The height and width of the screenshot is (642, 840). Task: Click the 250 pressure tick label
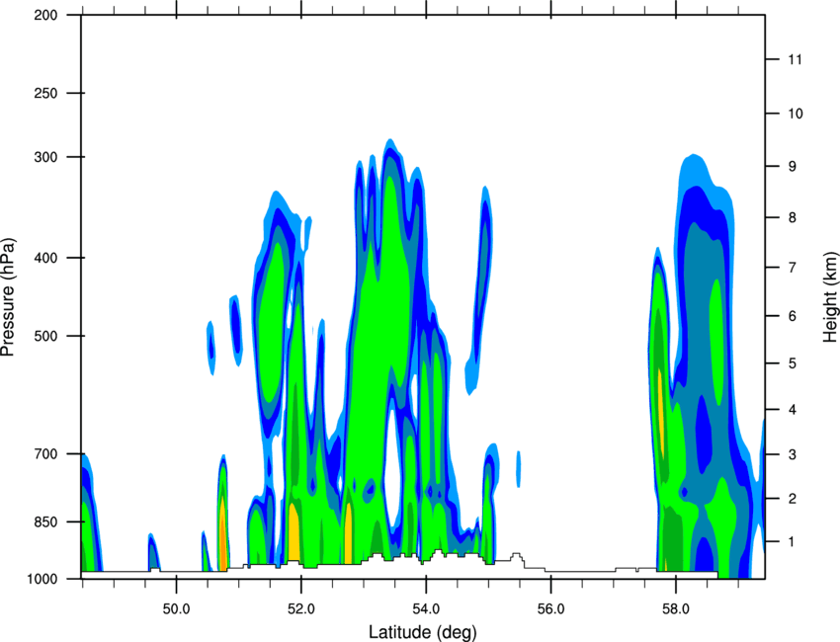pos(45,93)
